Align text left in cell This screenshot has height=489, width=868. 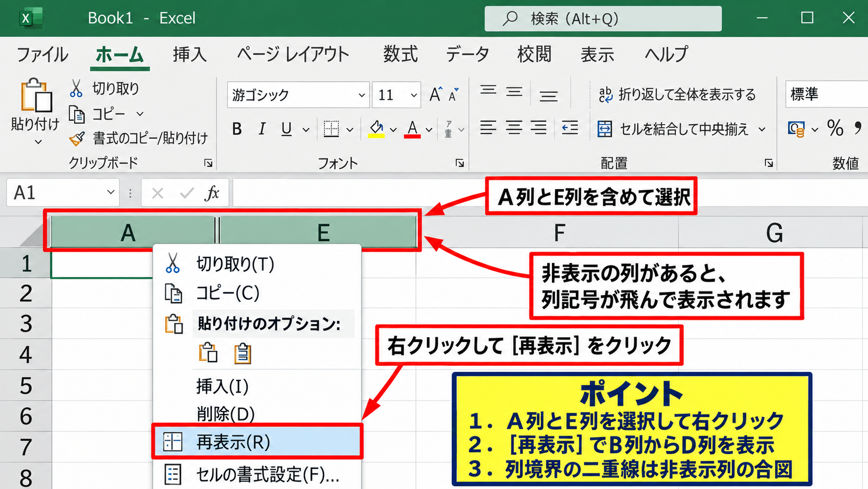point(488,127)
